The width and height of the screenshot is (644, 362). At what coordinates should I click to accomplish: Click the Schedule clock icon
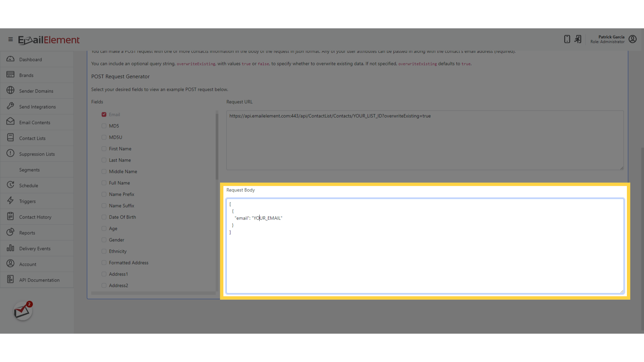pyautogui.click(x=10, y=185)
